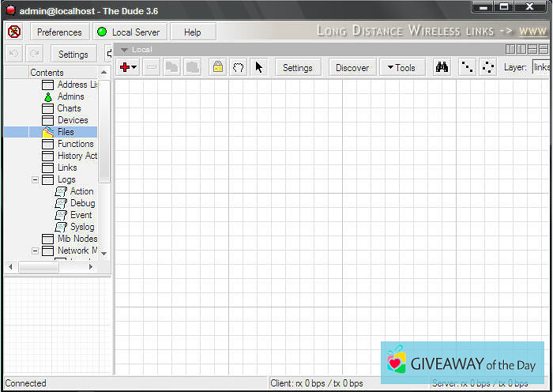Click the binoculars find icon
The width and height of the screenshot is (553, 392).
tap(442, 67)
